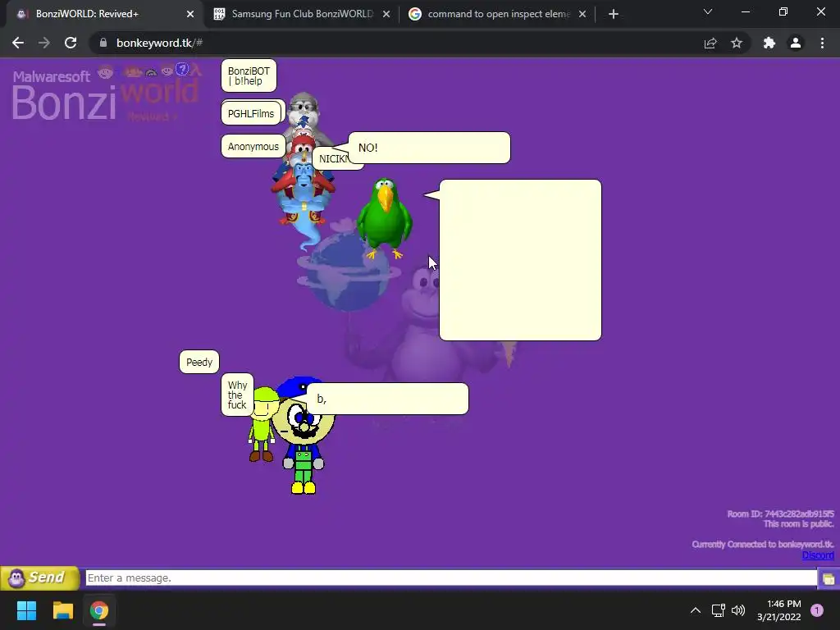Open the volume tray icon

(x=738, y=610)
